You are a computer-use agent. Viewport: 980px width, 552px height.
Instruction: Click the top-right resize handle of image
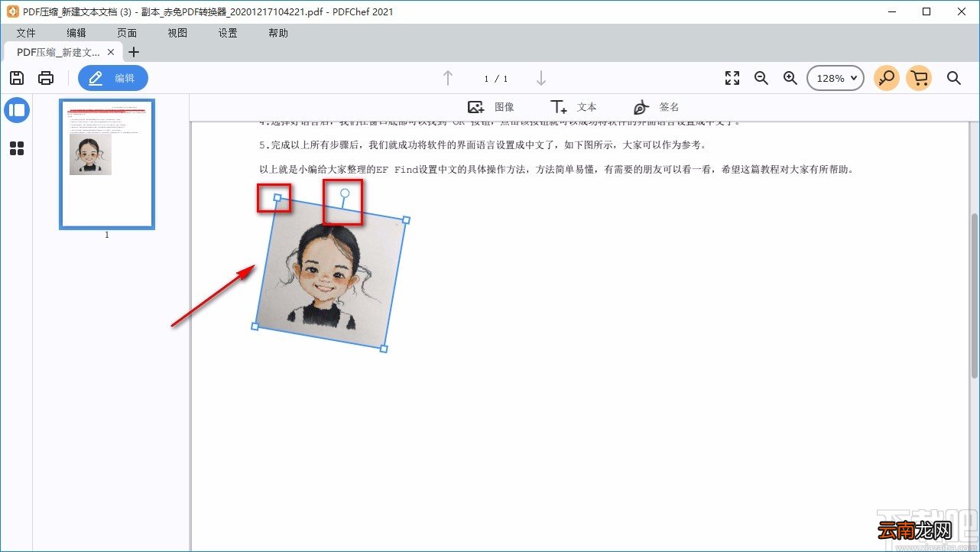406,220
